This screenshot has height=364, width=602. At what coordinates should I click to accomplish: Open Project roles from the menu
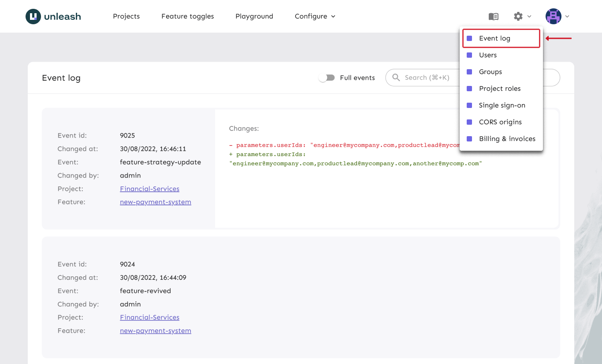[x=500, y=89]
